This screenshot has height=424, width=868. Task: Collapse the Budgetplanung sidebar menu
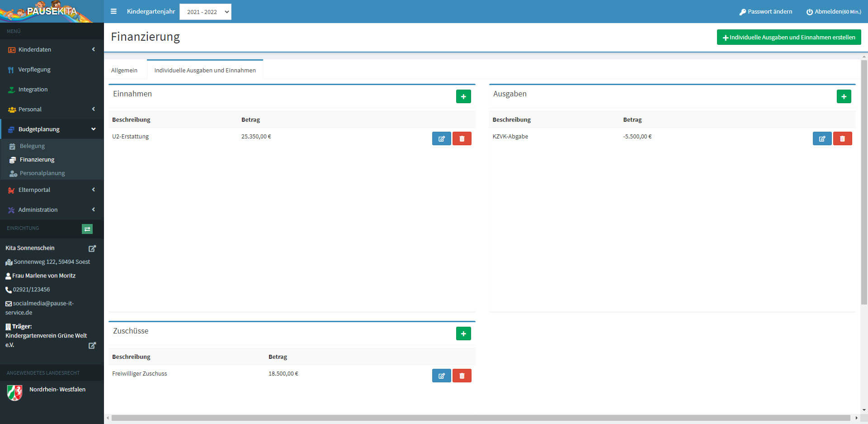pyautogui.click(x=52, y=129)
